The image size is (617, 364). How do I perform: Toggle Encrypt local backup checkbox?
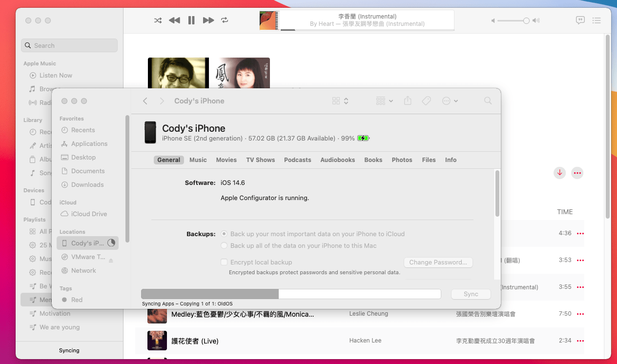tap(224, 262)
